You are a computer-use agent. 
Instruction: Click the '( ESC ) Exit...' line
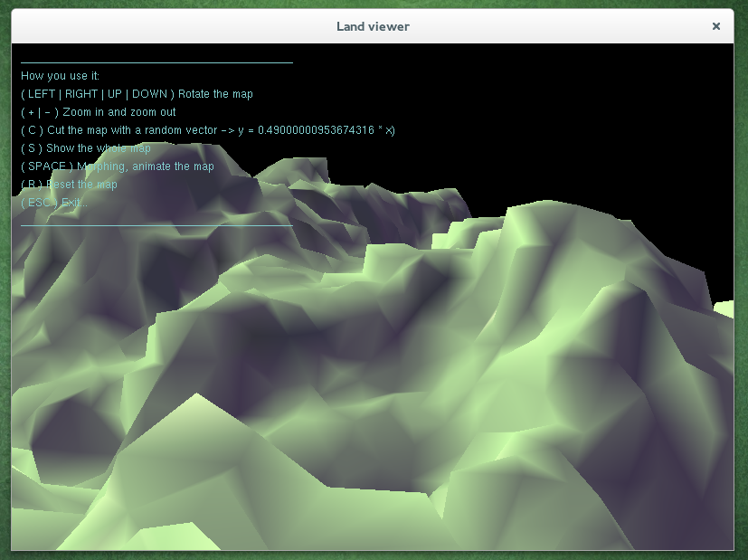(54, 203)
